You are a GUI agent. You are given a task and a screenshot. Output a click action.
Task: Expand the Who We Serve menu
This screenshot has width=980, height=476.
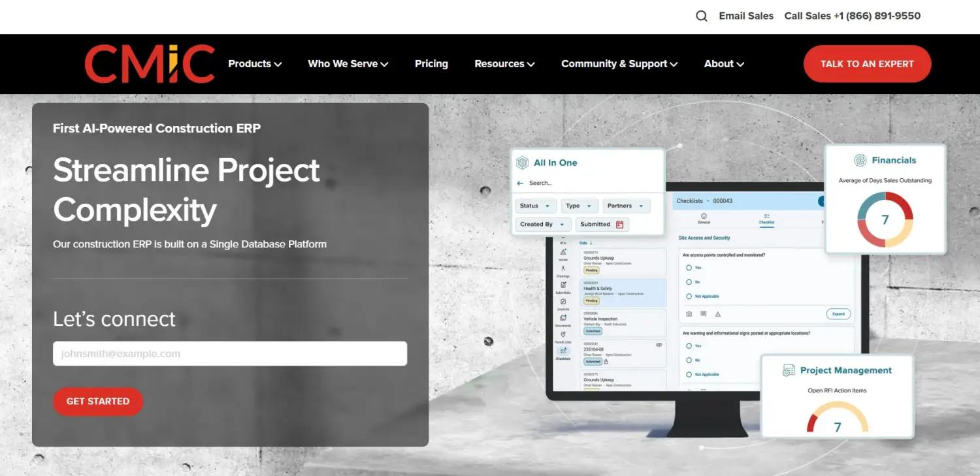pos(348,64)
